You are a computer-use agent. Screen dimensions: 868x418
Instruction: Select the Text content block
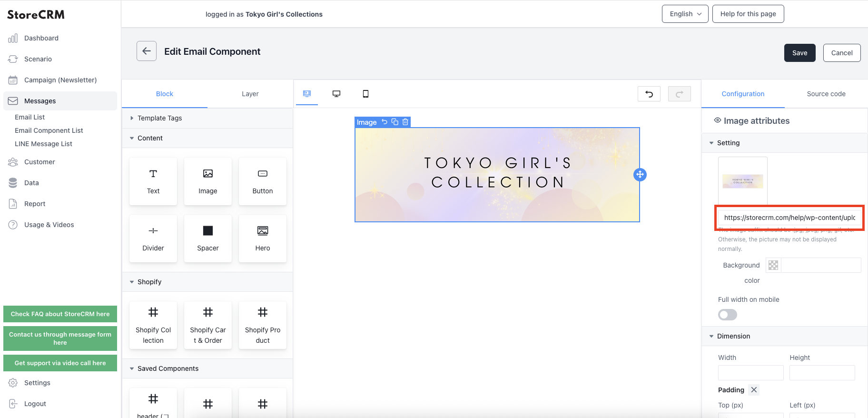(x=153, y=181)
